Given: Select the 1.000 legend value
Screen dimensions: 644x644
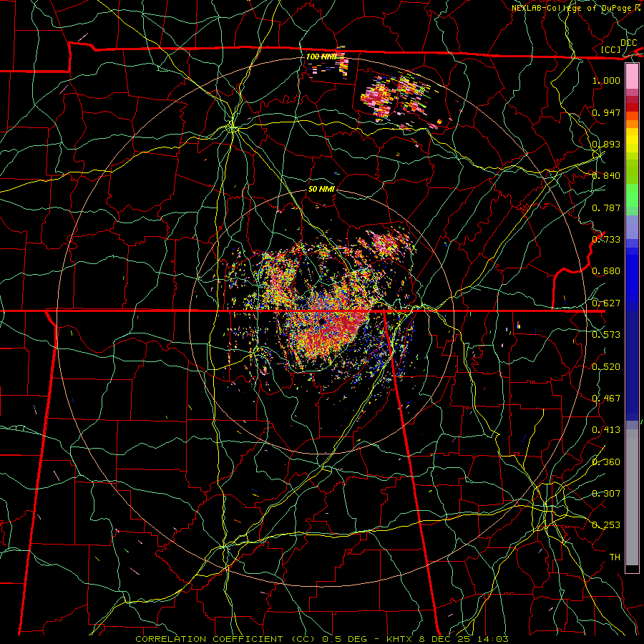Looking at the screenshot, I should [606, 80].
